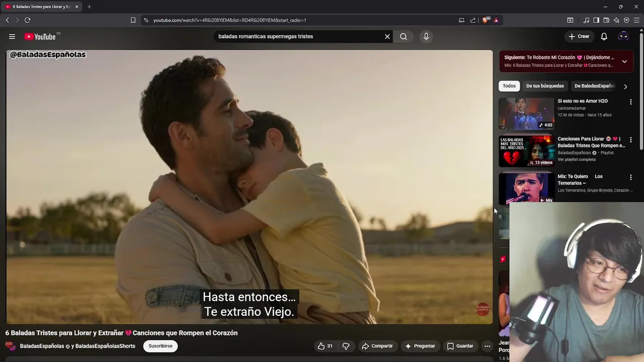The height and width of the screenshot is (362, 644).
Task: Dislike the video with thumbs down
Action: (346, 346)
